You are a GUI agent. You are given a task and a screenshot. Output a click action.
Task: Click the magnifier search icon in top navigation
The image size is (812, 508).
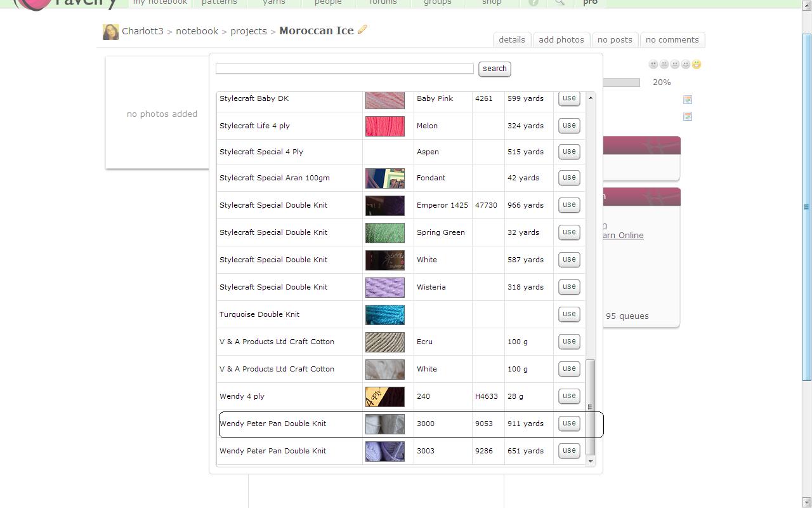point(560,3)
